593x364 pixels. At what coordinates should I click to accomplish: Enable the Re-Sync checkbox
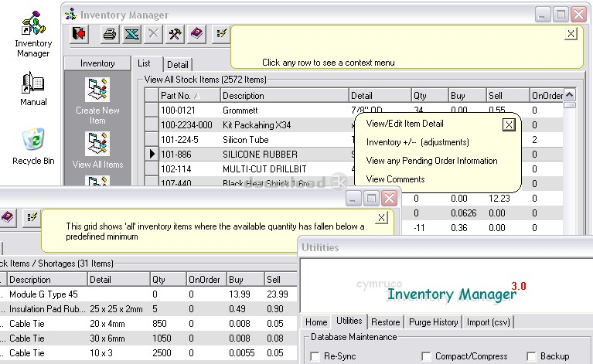(x=315, y=356)
